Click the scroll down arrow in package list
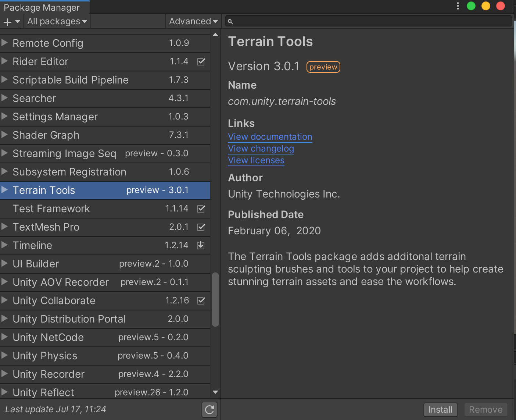516x420 pixels. 215,392
